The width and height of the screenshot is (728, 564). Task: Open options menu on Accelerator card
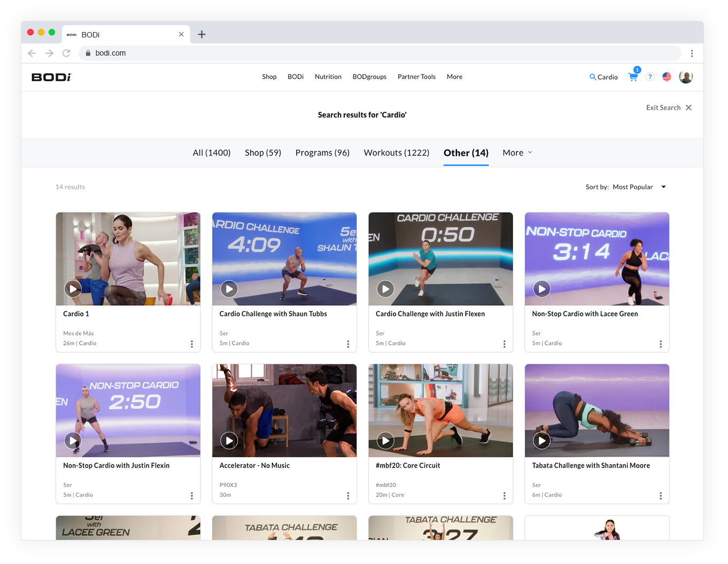pyautogui.click(x=348, y=496)
